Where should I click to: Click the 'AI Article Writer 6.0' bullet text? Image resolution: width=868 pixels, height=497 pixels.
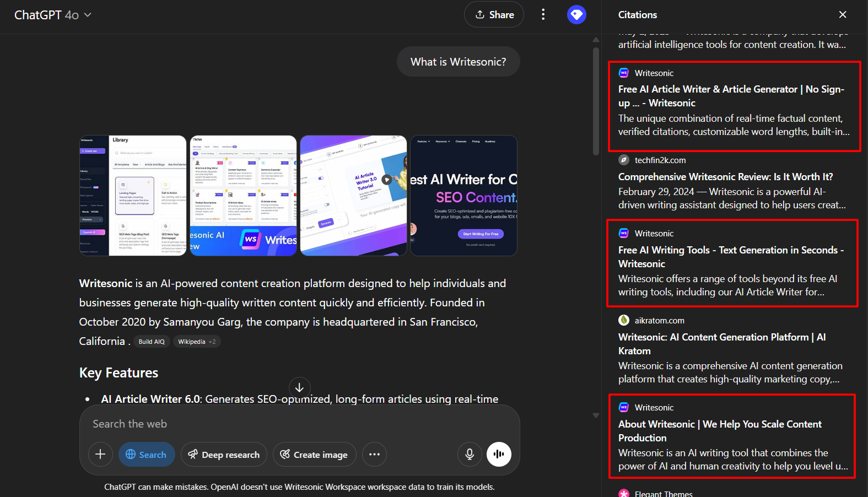coord(151,399)
